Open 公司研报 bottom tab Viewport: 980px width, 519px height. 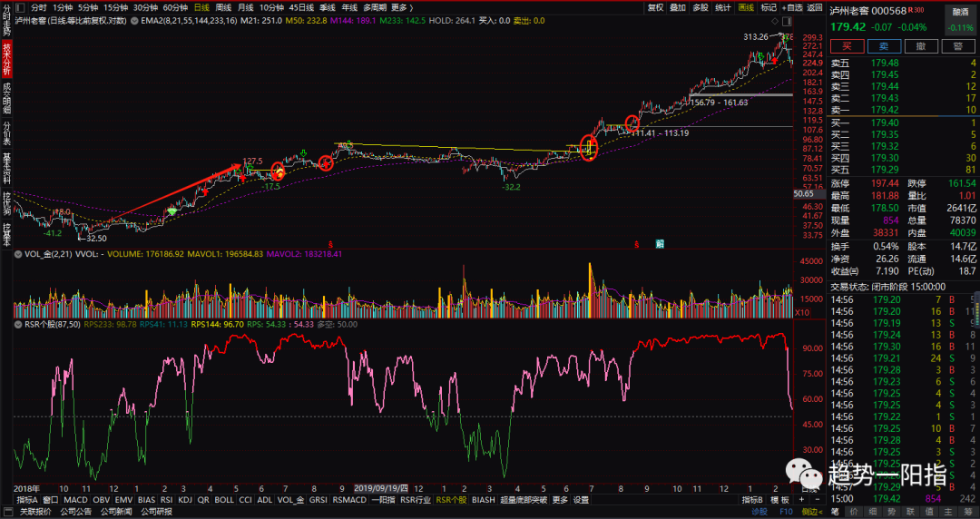click(156, 512)
